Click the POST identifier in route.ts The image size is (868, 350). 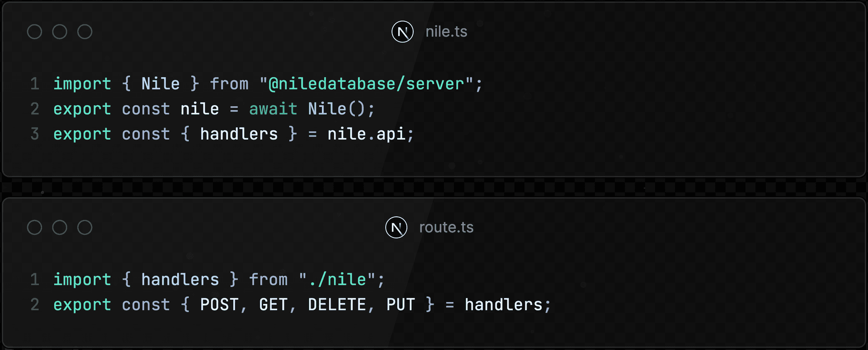click(x=219, y=305)
